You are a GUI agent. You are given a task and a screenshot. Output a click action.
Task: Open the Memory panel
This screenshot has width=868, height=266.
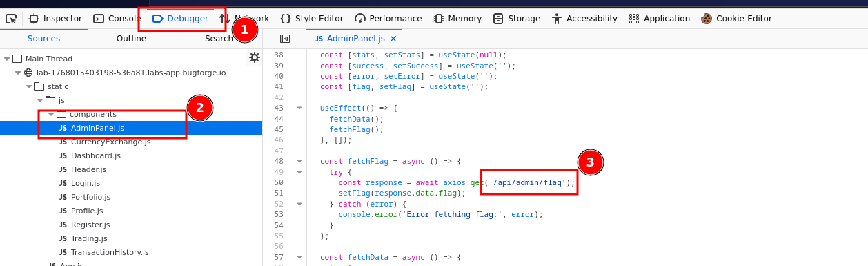click(x=457, y=19)
